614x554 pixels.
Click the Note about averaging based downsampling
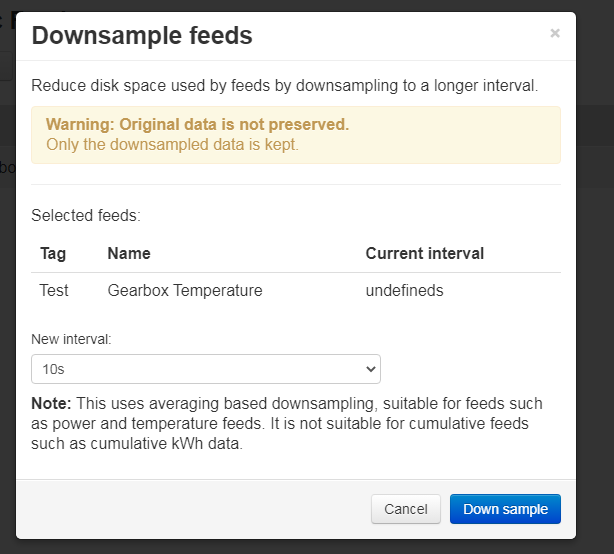point(287,424)
